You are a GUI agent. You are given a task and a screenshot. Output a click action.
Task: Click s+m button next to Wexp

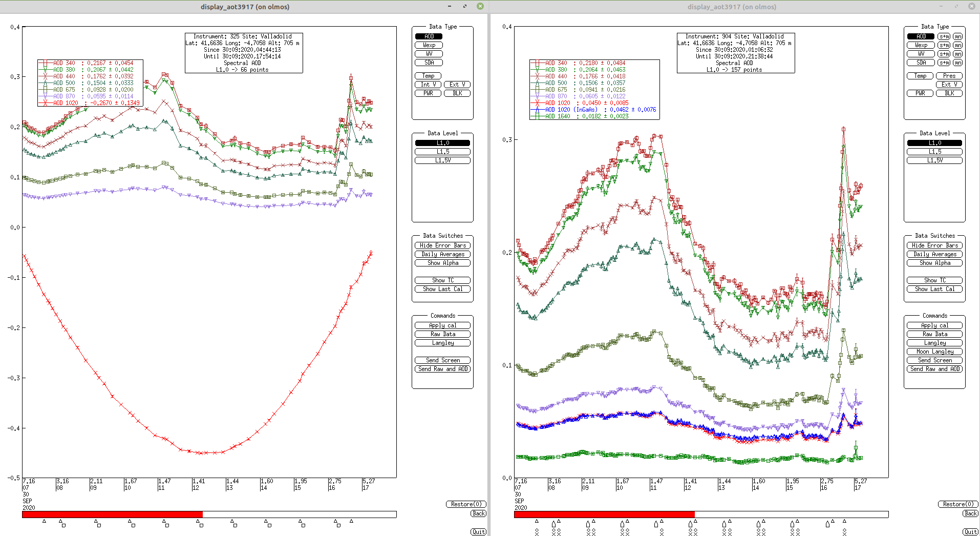tap(944, 45)
